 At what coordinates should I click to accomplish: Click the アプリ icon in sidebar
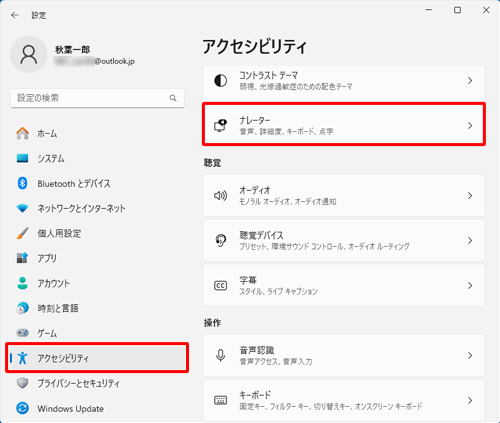22,258
